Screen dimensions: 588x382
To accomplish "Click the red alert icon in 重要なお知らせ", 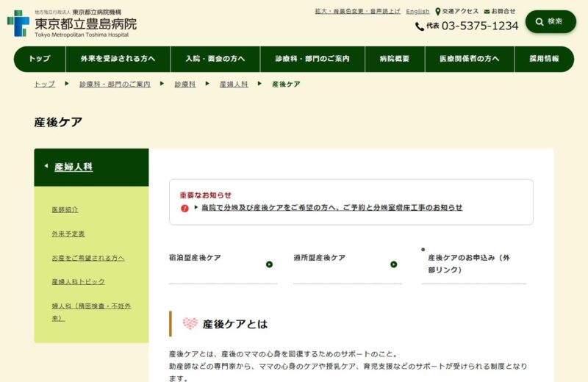I will [184, 208].
